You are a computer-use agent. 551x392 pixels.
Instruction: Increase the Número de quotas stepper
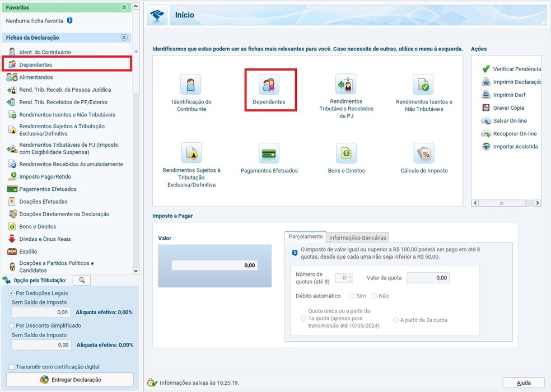[349, 276]
